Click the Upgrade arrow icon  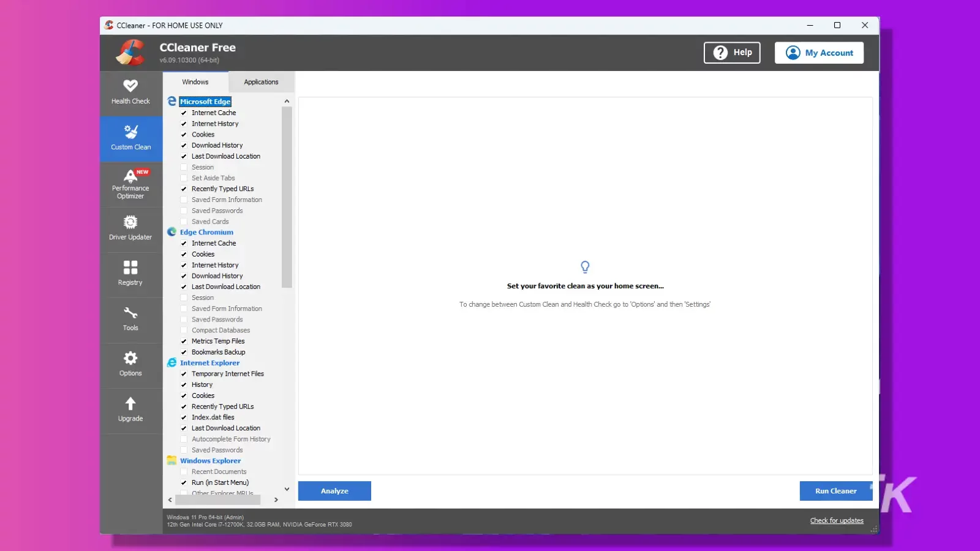130,403
